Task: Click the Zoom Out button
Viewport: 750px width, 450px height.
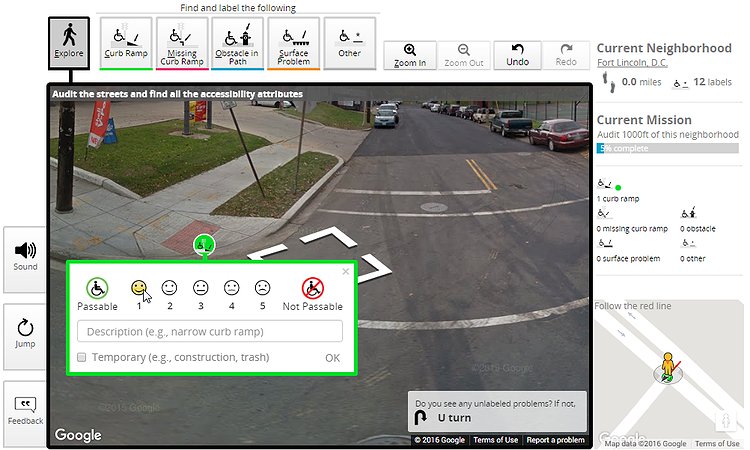Action: (463, 55)
